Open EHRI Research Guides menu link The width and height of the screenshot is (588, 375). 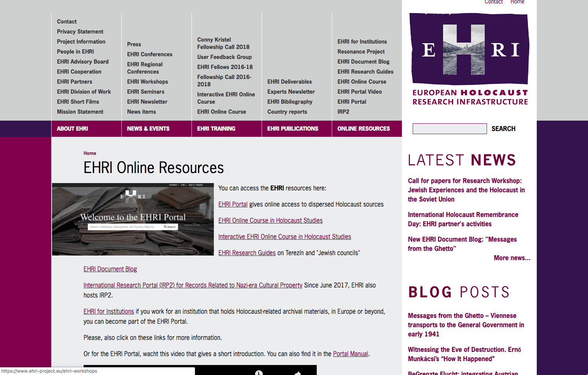tap(365, 72)
